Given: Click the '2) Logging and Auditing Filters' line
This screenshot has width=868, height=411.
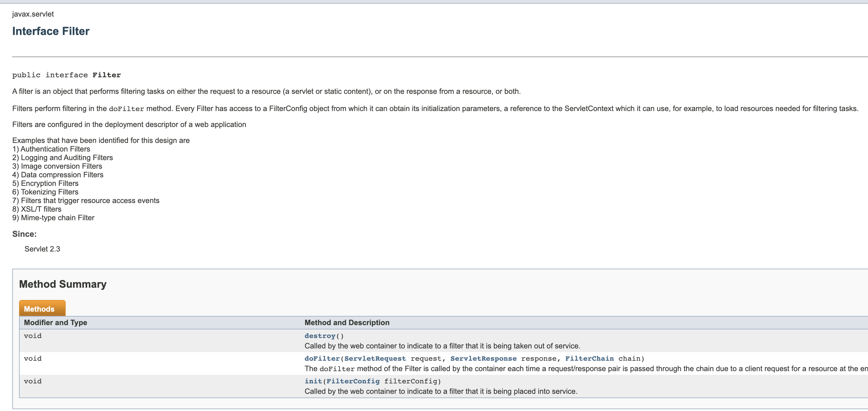Looking at the screenshot, I should click(x=63, y=158).
